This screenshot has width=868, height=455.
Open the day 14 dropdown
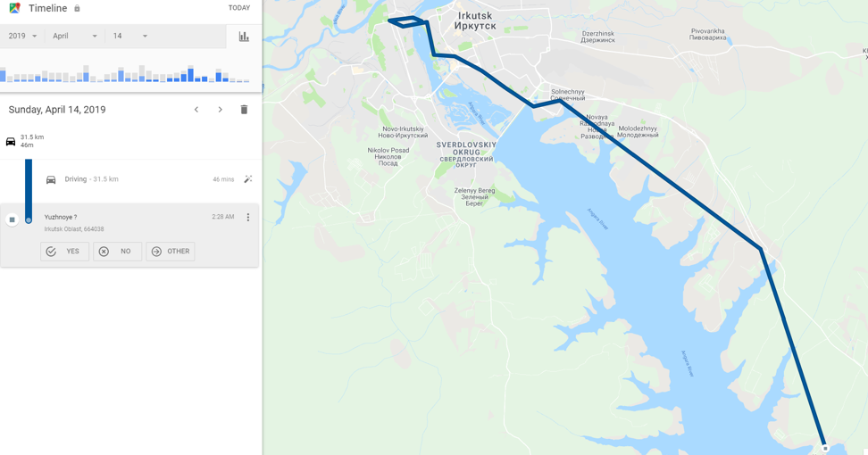[x=130, y=36]
